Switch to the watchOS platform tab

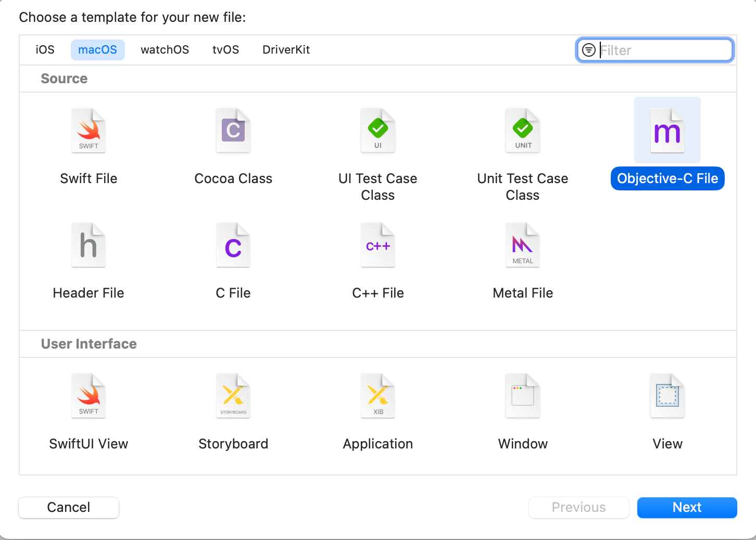[x=165, y=50]
